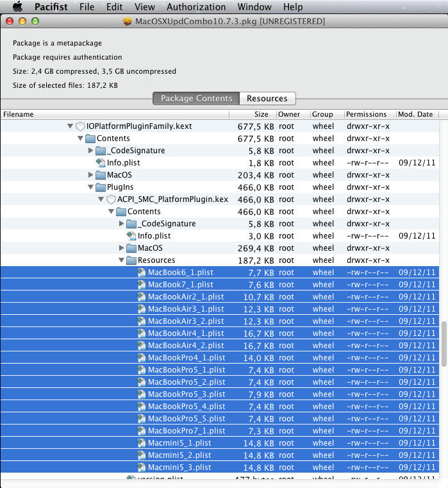This screenshot has width=448, height=488.
Task: Sort by the Mod. Date column header
Action: pos(417,114)
